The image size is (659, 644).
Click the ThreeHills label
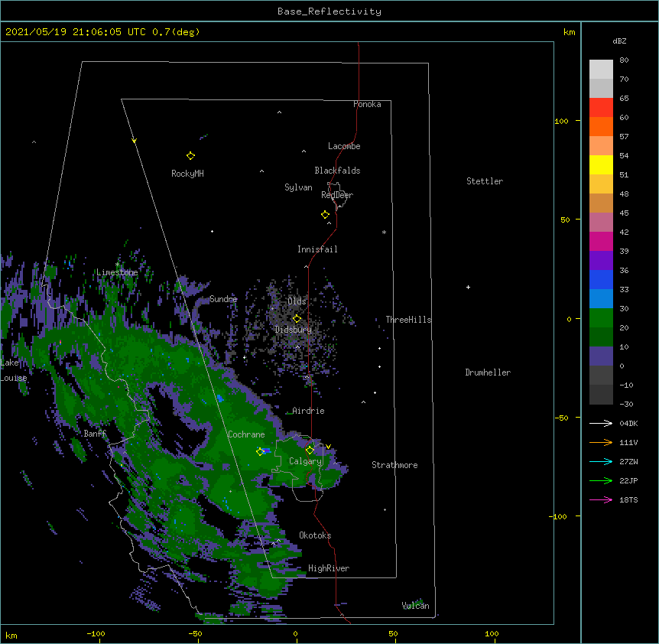408,320
